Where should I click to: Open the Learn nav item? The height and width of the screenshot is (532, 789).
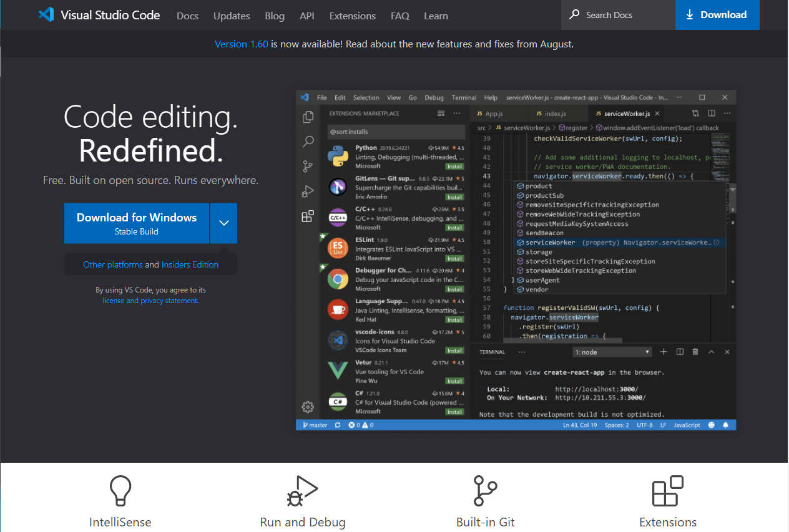point(436,16)
